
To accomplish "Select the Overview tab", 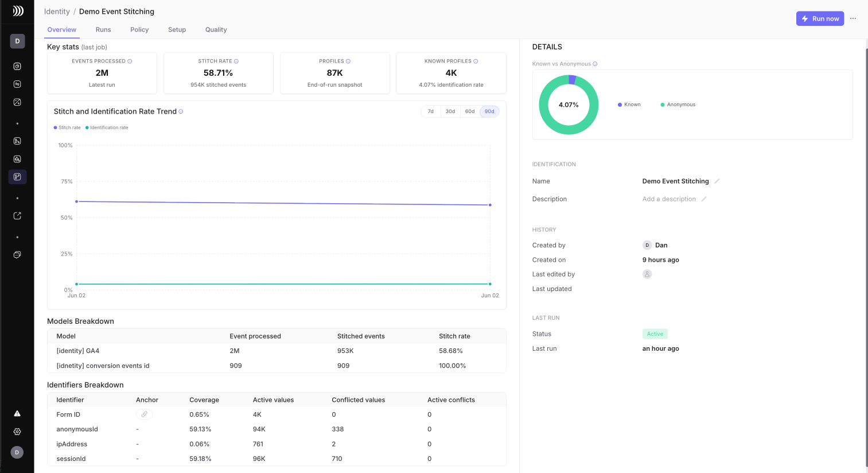I will tap(62, 30).
